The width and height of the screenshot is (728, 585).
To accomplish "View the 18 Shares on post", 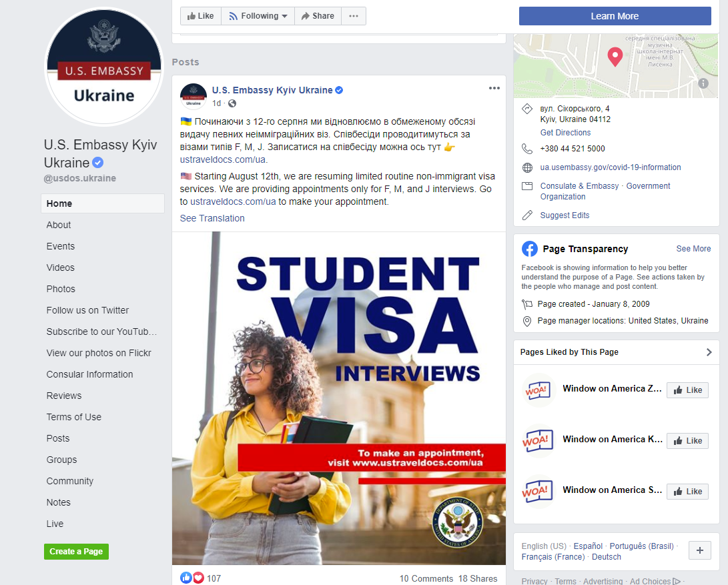I will click(x=478, y=578).
